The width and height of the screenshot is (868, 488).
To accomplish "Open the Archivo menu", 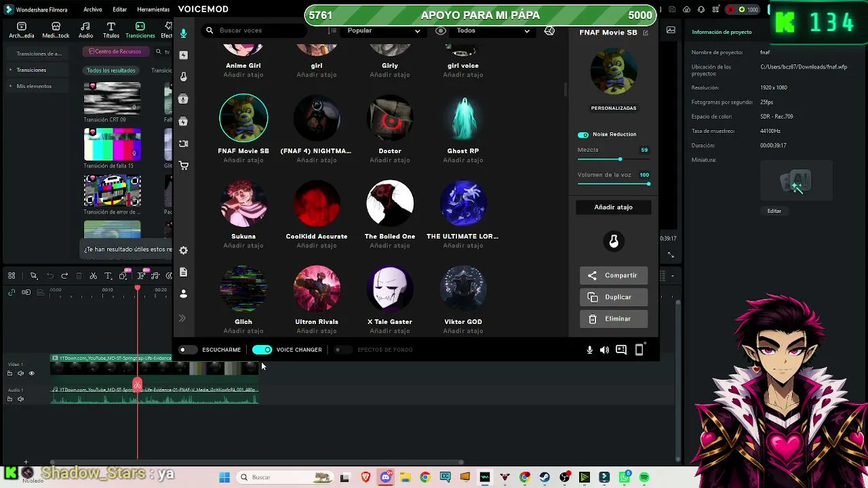I will (93, 9).
